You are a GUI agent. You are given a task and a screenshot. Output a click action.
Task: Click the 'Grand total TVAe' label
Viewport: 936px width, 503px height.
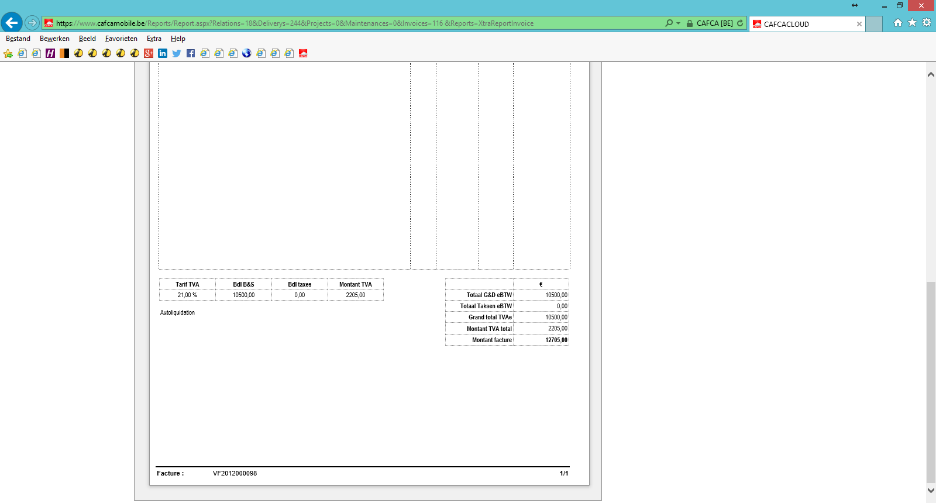pyautogui.click(x=490, y=317)
